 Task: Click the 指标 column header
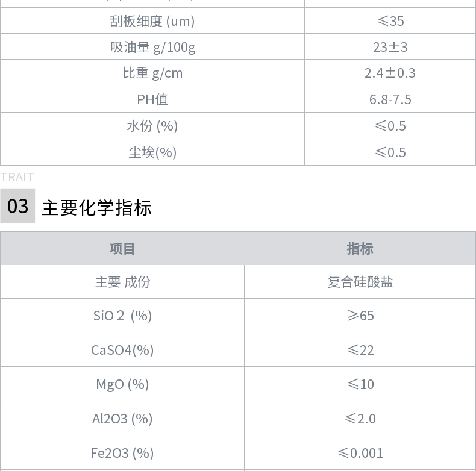click(x=360, y=249)
